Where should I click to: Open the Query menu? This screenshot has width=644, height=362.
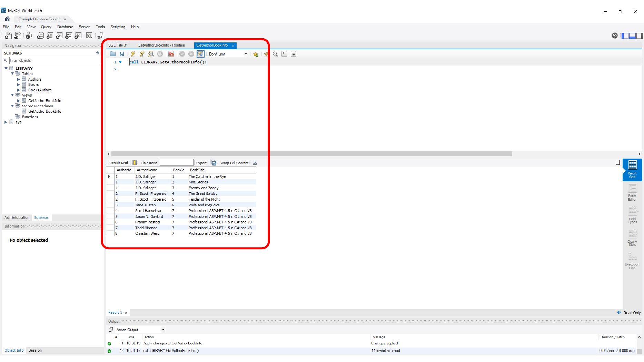46,27
